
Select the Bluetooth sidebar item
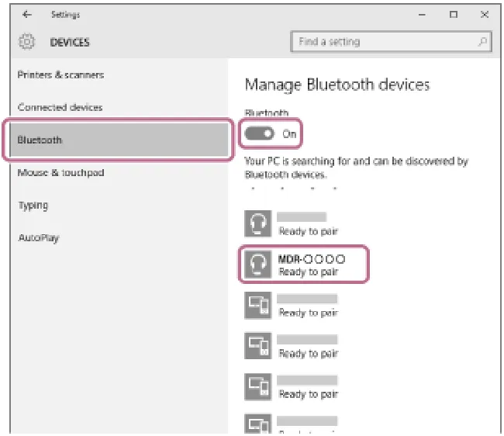119,140
